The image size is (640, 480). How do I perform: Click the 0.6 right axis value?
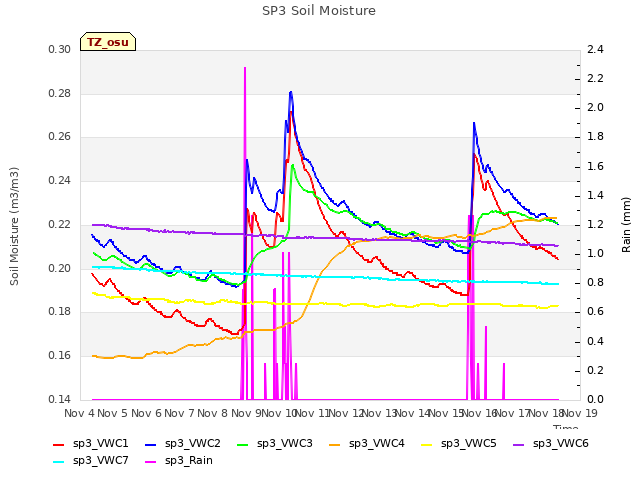tap(595, 312)
